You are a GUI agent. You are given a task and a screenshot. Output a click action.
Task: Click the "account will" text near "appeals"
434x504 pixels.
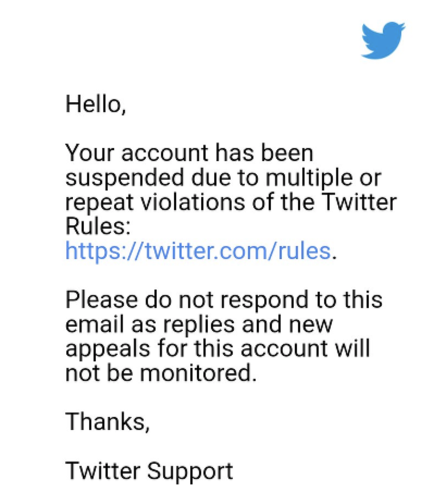(305, 349)
